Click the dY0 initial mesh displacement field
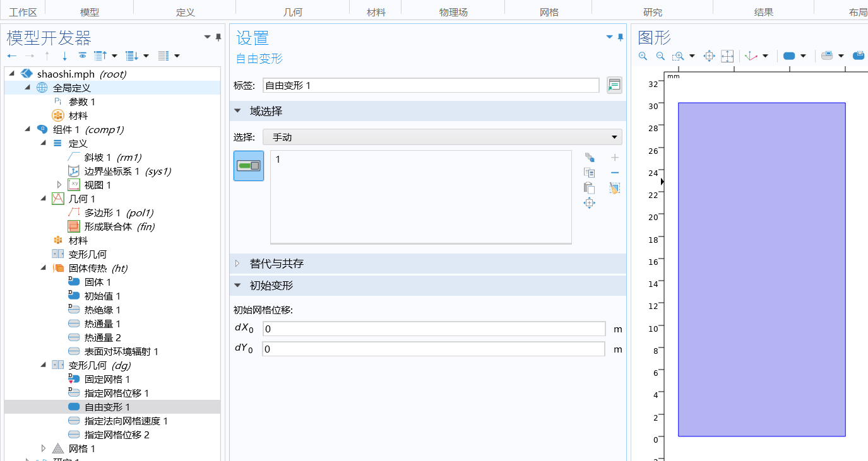This screenshot has height=461, width=868. click(434, 349)
